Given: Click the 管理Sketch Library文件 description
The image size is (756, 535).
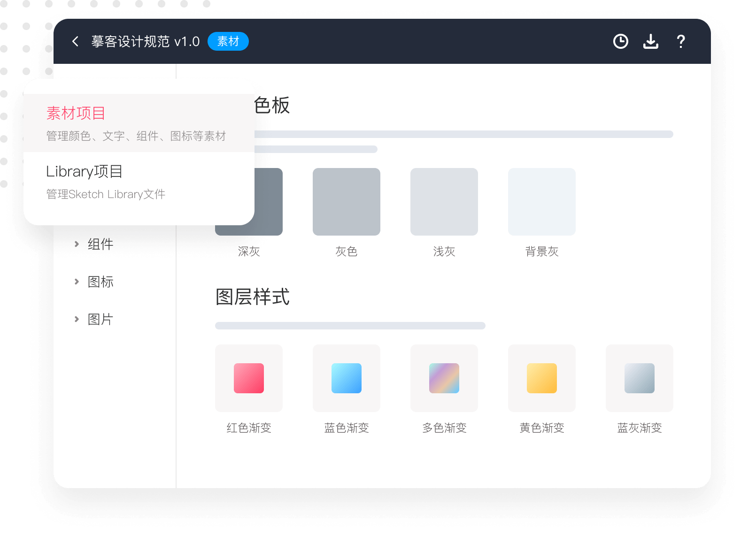Looking at the screenshot, I should pos(106,194).
